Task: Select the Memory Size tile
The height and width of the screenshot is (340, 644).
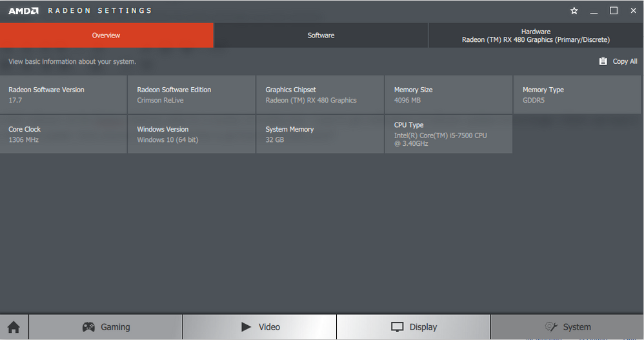Action: tap(448, 94)
